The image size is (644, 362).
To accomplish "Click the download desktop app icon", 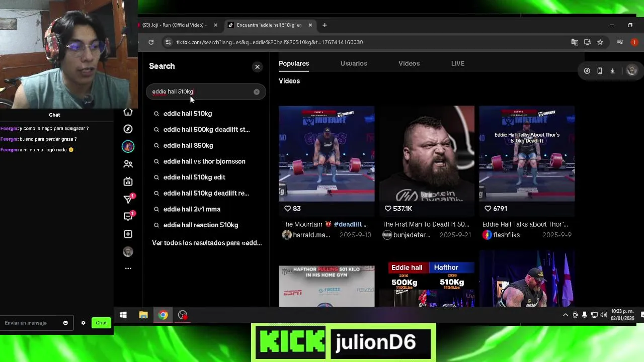I will (612, 71).
